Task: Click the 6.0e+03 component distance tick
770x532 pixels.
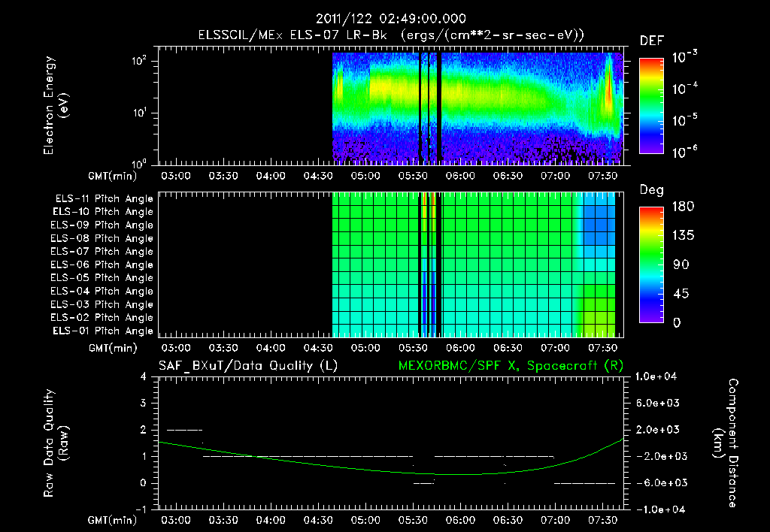Action: pyautogui.click(x=658, y=404)
